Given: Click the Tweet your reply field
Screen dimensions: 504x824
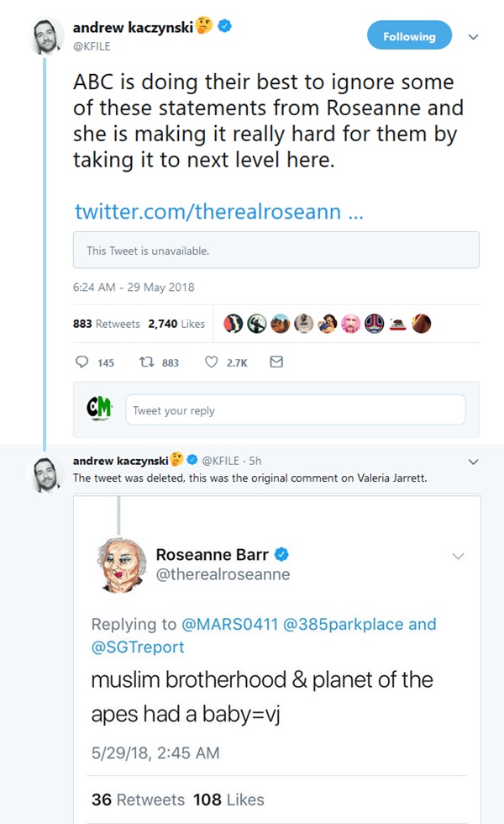Looking at the screenshot, I should point(295,410).
